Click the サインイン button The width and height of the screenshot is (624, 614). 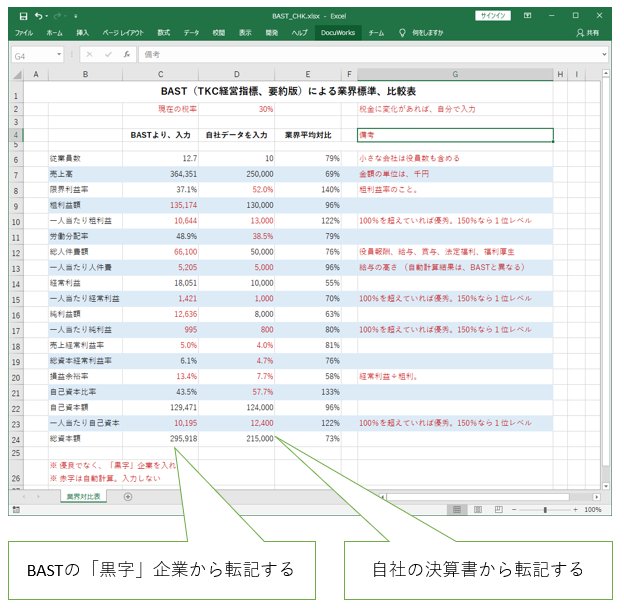click(493, 16)
